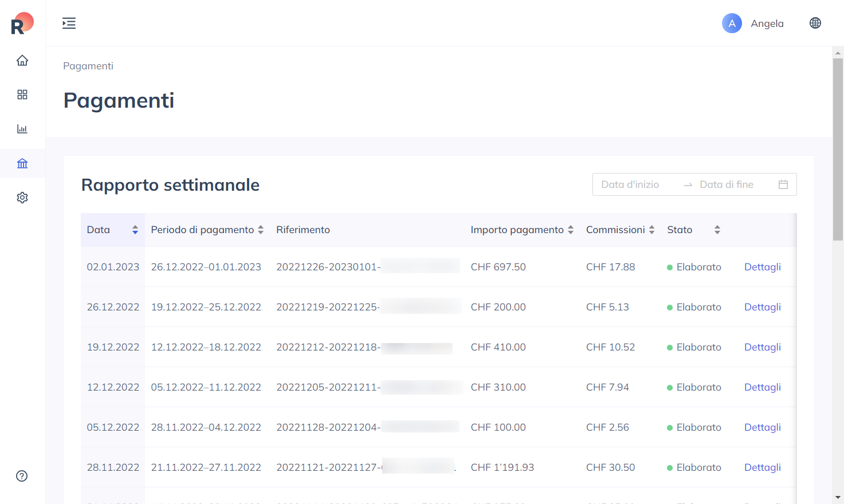Viewport: 844px width, 504px height.
Task: Open Dettagli for 28.11.2022 payment
Action: (x=763, y=467)
